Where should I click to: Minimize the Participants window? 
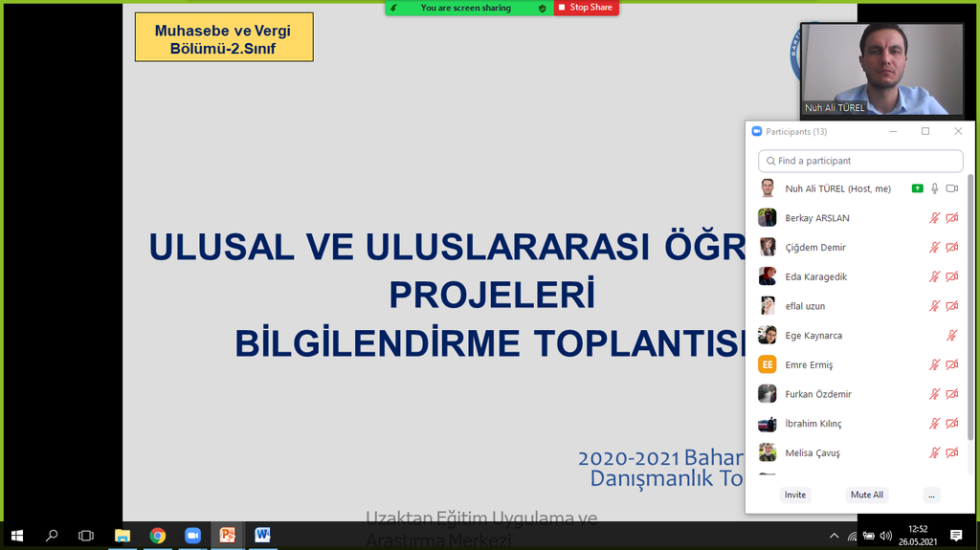pyautogui.click(x=893, y=131)
